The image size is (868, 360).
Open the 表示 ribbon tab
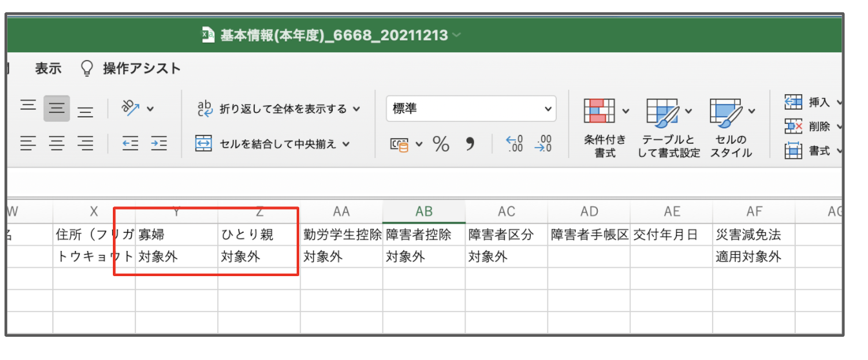click(x=48, y=68)
